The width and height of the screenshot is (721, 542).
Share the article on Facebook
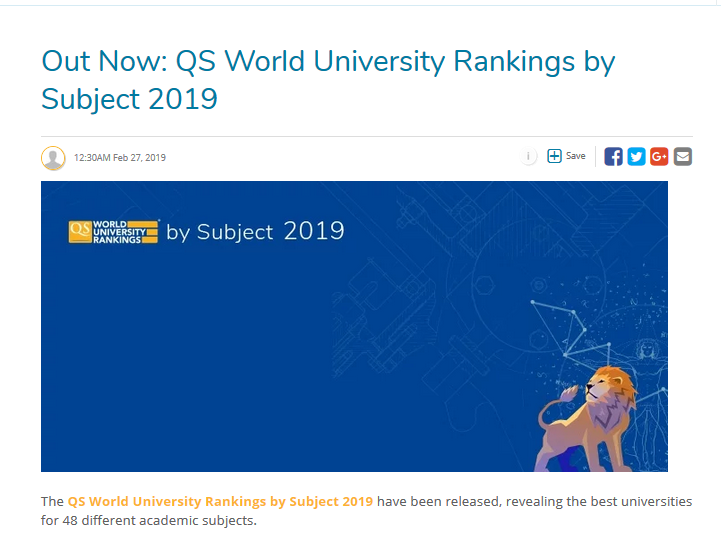click(x=613, y=157)
